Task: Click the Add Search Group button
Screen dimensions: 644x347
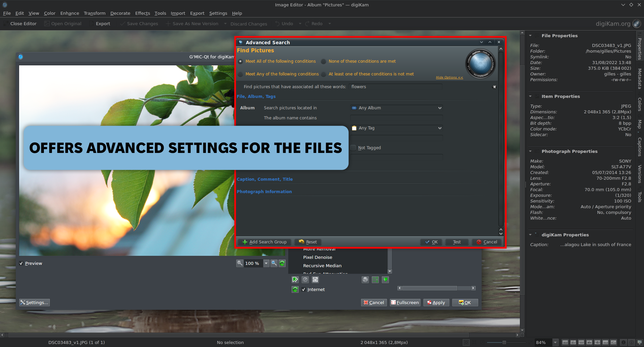Action: pos(264,242)
